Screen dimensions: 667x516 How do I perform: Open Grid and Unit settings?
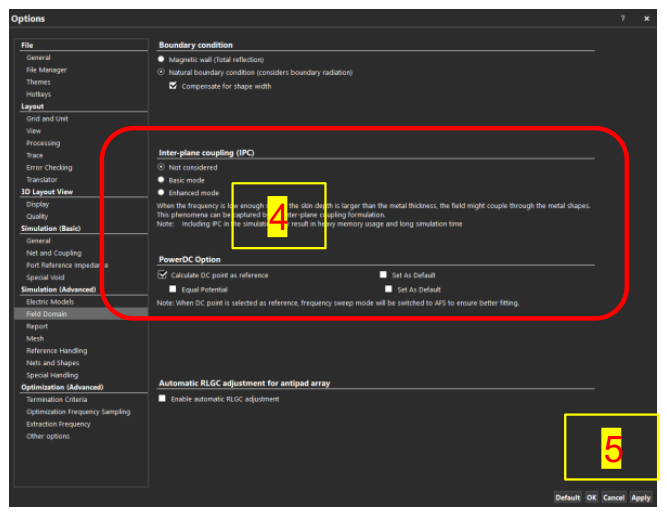(x=47, y=119)
